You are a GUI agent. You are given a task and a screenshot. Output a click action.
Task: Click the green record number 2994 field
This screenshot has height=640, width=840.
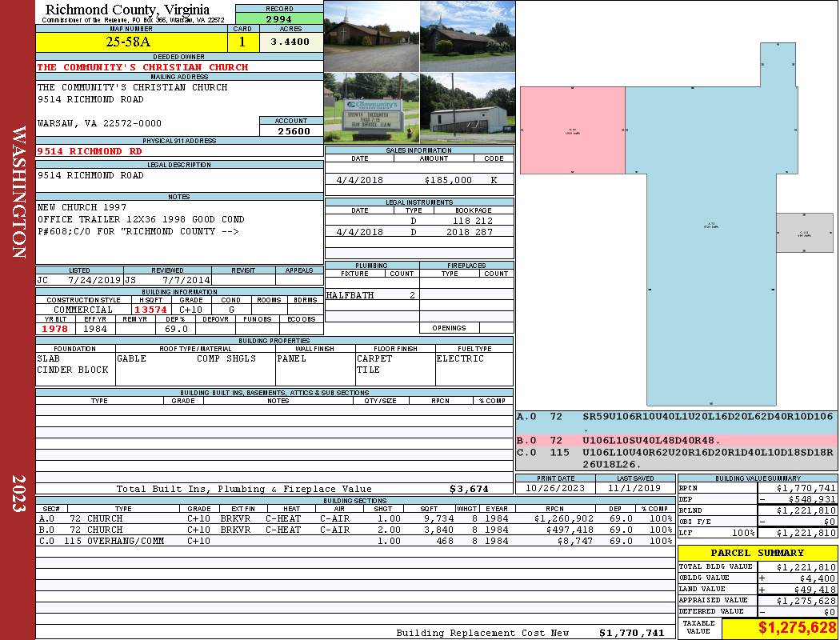coord(279,18)
